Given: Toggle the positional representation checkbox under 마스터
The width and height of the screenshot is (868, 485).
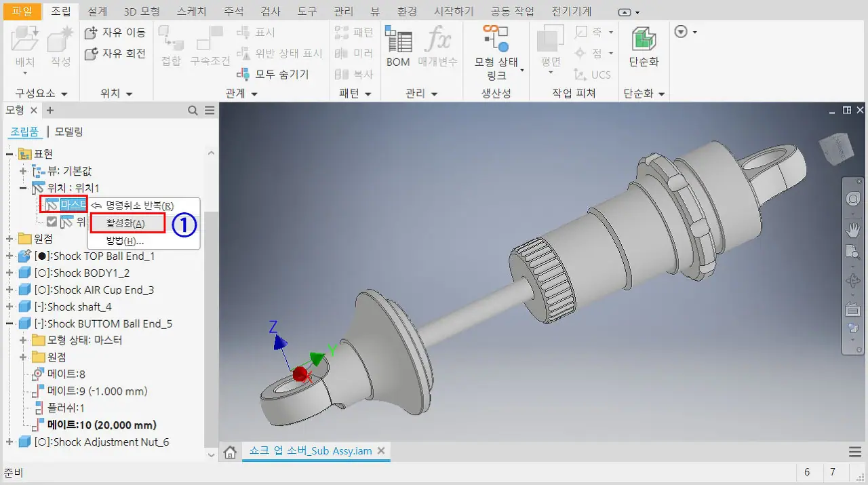Looking at the screenshot, I should tap(52, 222).
